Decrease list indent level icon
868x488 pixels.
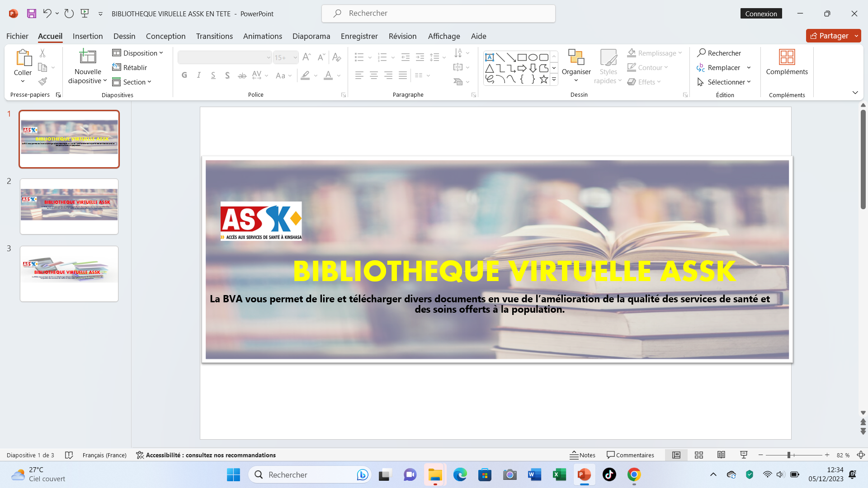tap(406, 57)
